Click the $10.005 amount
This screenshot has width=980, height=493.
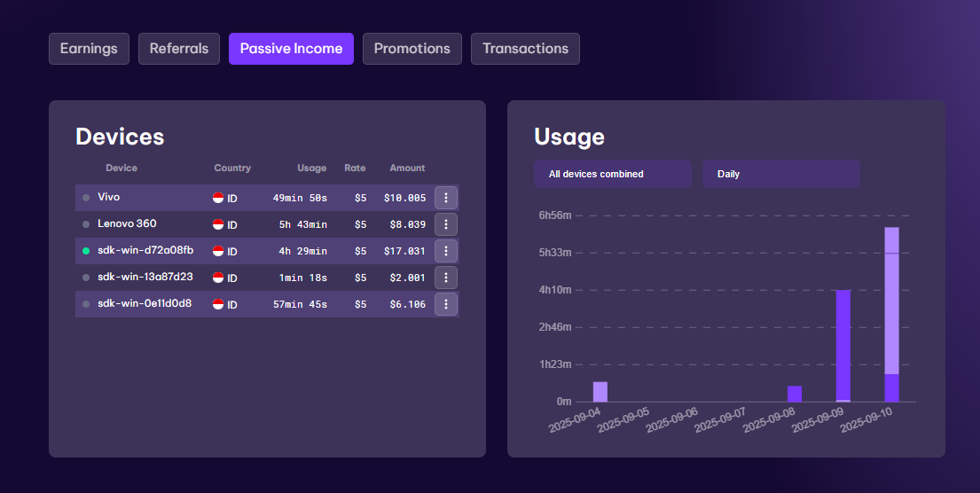click(x=405, y=198)
